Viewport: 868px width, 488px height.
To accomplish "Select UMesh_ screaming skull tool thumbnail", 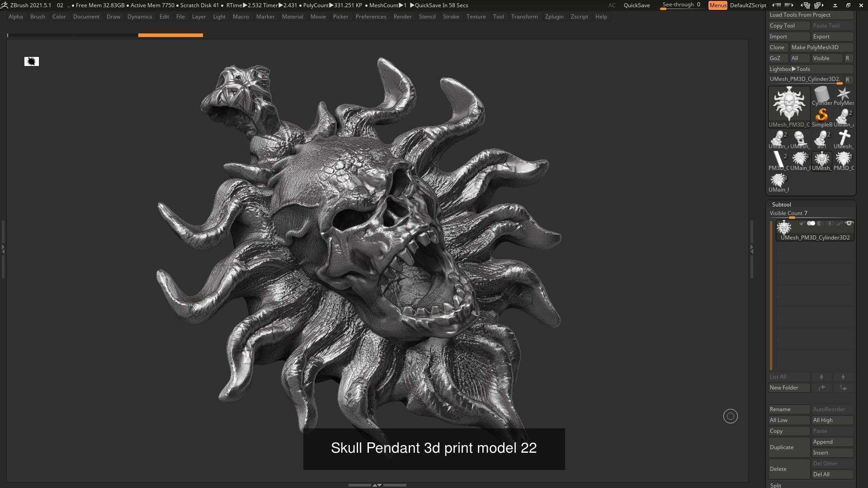I will click(x=800, y=139).
